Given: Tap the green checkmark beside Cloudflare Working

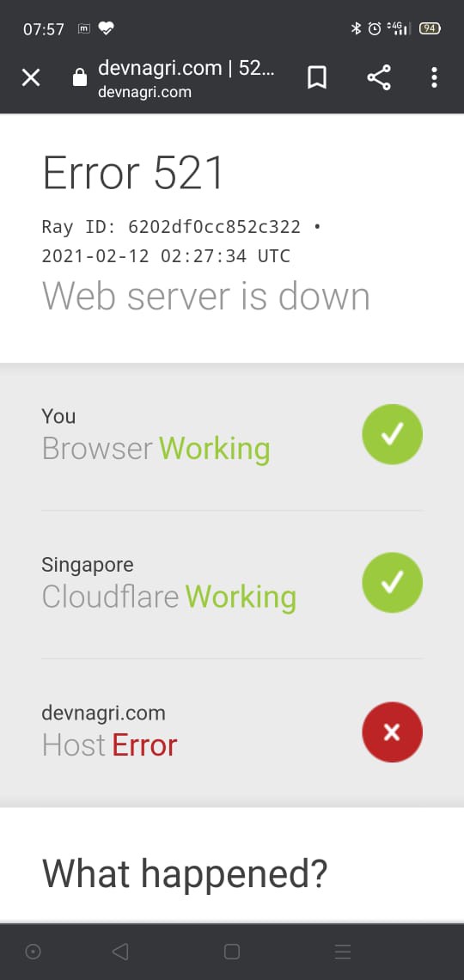Looking at the screenshot, I should [392, 583].
